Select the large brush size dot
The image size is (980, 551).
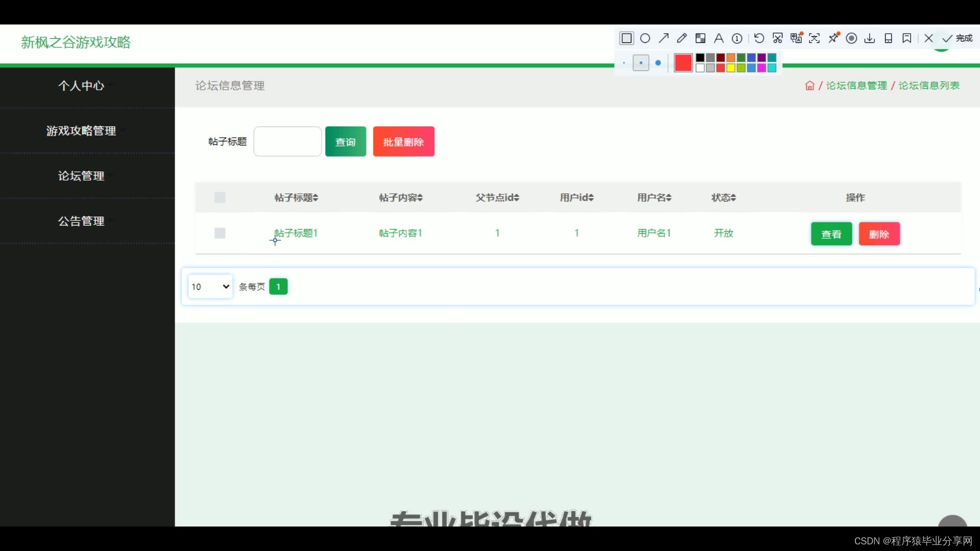tap(658, 63)
